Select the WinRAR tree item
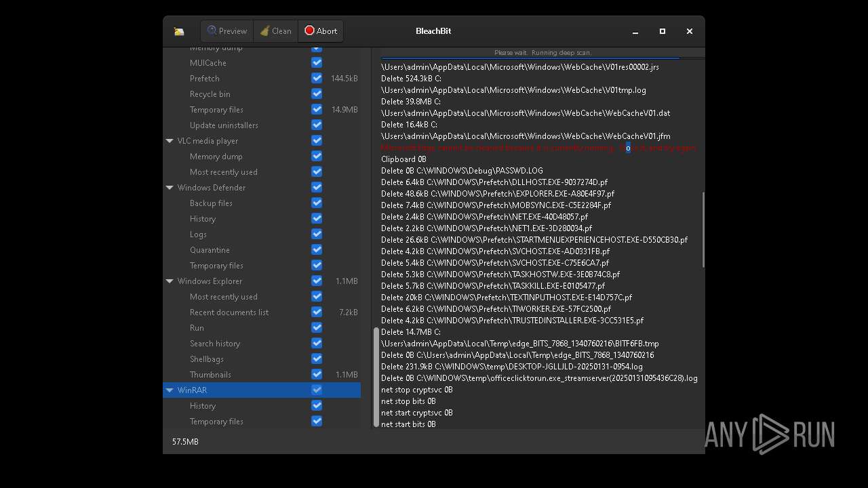Image resolution: width=868 pixels, height=488 pixels. (x=192, y=390)
